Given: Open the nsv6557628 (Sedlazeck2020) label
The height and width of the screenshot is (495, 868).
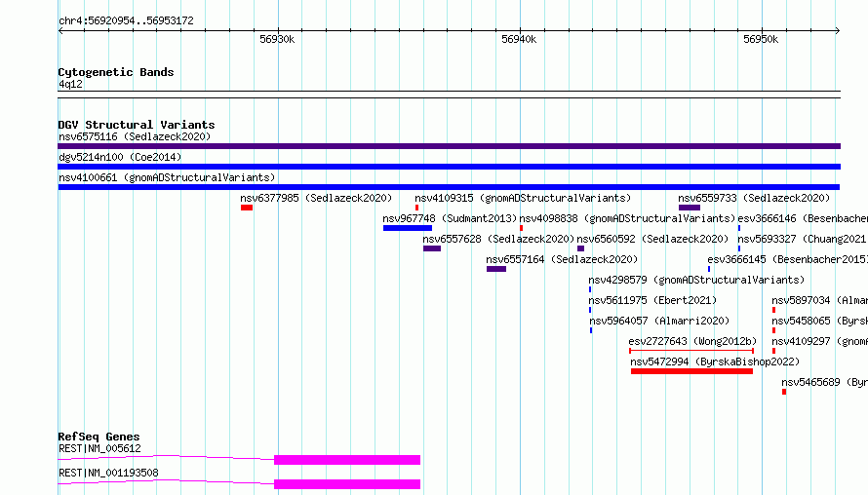Looking at the screenshot, I should pyautogui.click(x=498, y=239).
